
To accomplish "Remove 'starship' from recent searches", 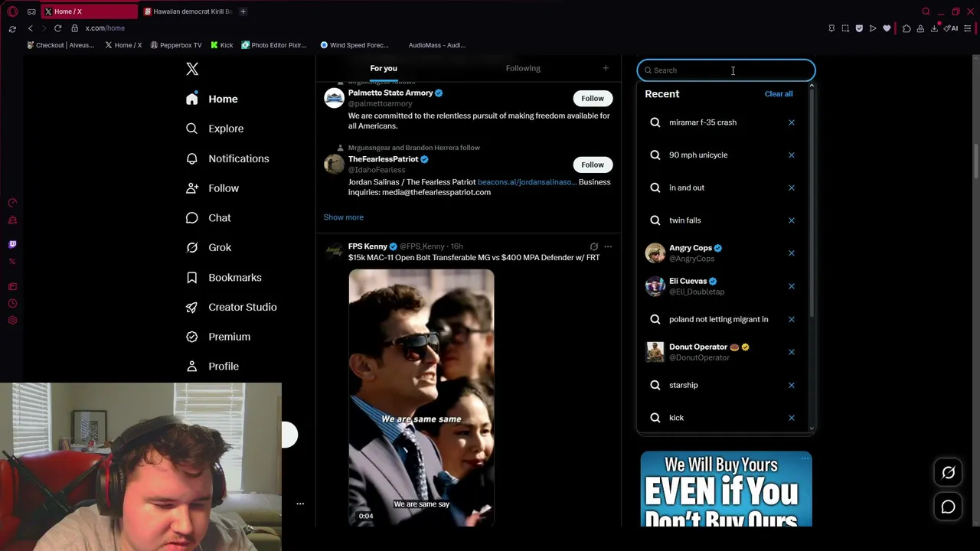I will point(792,385).
